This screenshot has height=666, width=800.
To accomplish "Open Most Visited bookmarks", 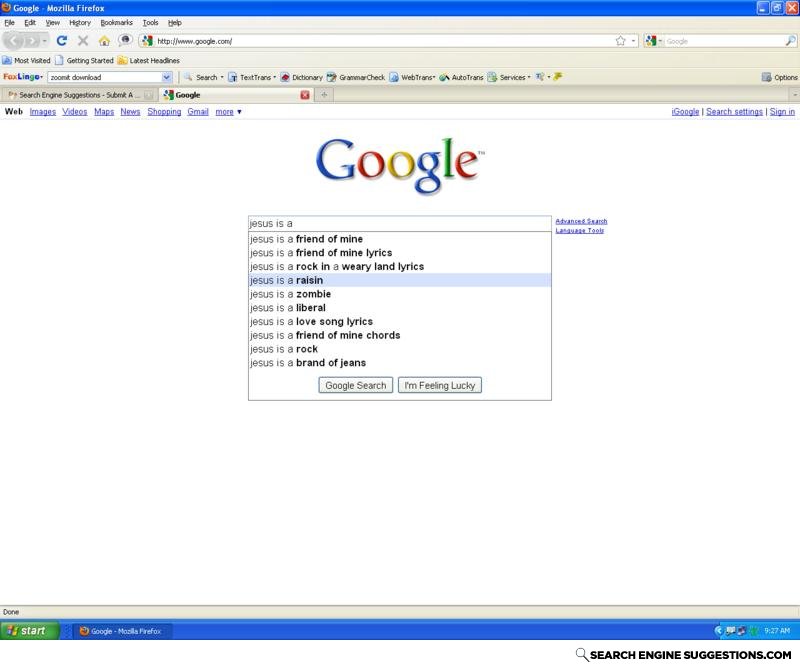I will [27, 60].
